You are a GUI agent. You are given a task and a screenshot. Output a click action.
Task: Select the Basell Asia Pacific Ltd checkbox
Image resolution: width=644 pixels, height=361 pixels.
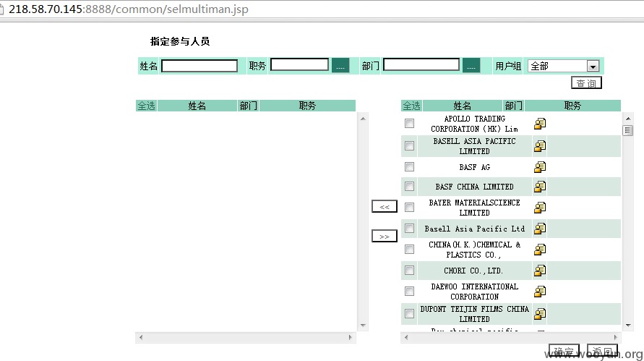410,228
